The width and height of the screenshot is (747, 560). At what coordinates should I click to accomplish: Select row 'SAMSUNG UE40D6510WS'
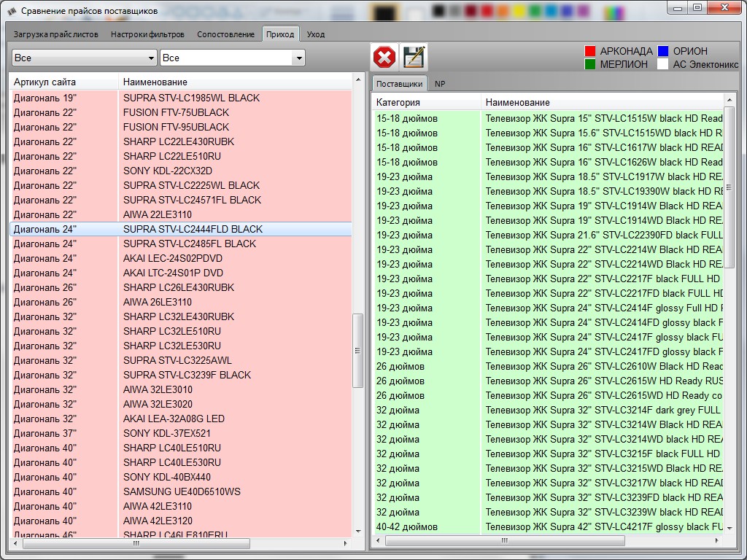[181, 492]
